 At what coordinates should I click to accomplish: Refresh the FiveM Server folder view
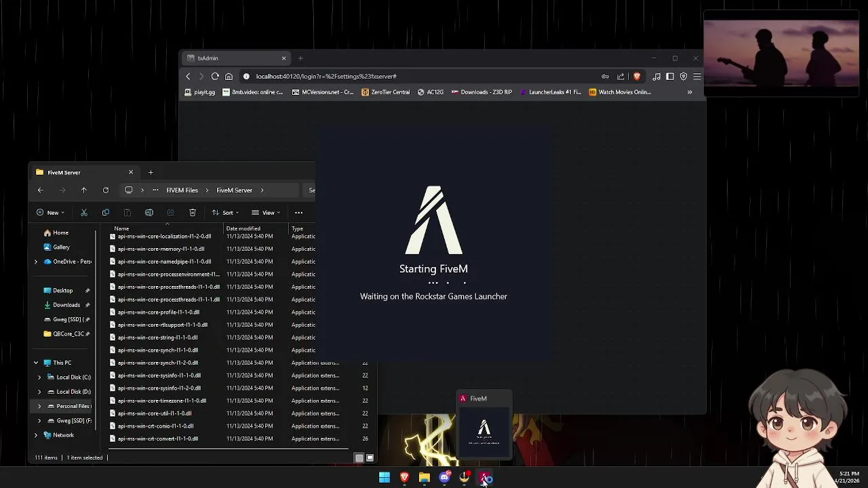click(106, 190)
